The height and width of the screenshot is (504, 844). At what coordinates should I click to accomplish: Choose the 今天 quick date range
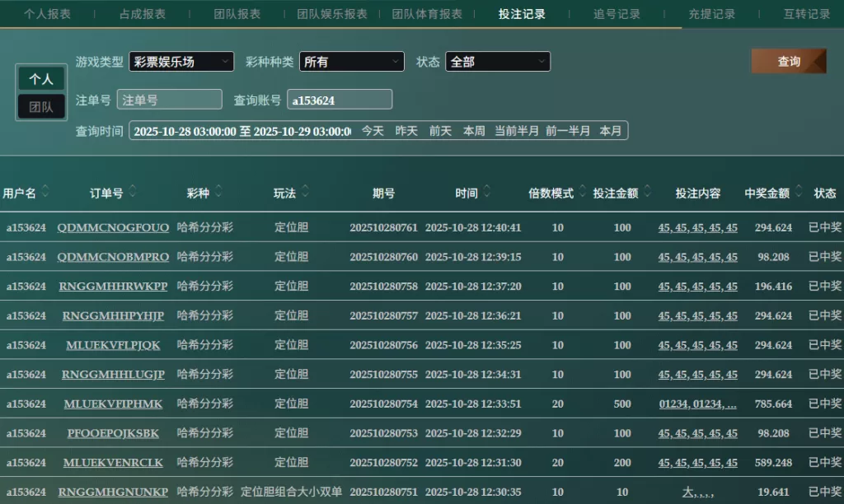tap(373, 131)
